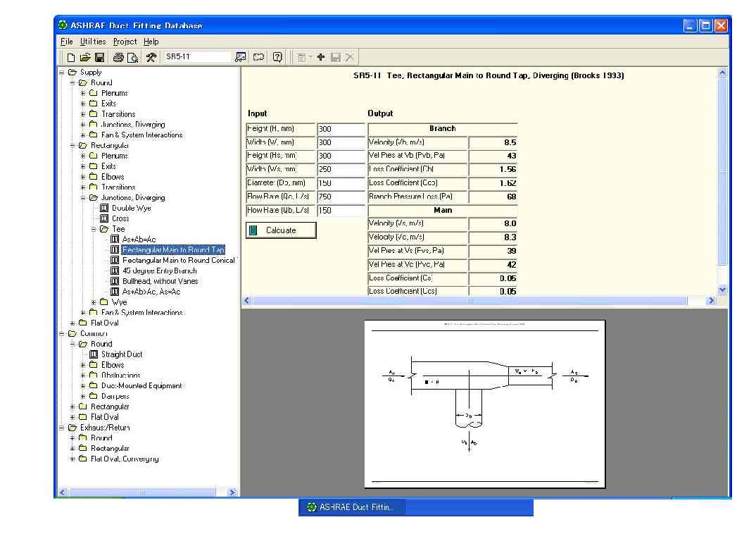This screenshot has height=534, width=756.
Task: Click the Width (Ws, mm) field showing 250
Action: [x=341, y=169]
